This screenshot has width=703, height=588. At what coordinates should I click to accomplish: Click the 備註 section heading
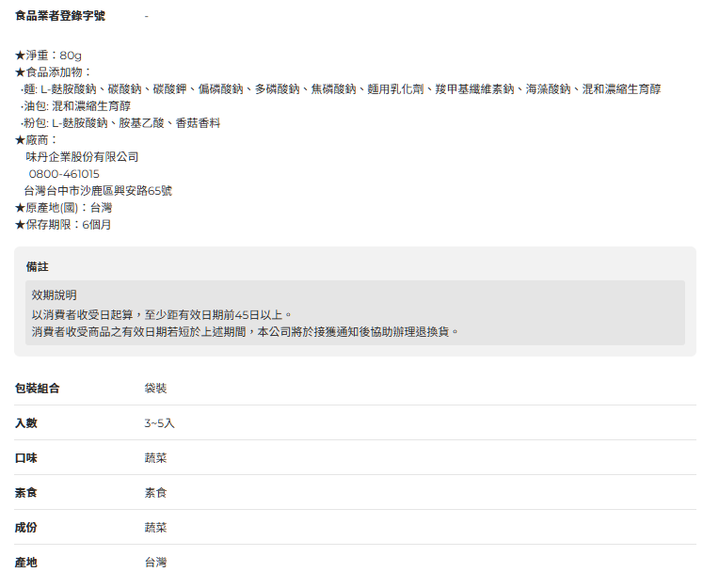[38, 267]
